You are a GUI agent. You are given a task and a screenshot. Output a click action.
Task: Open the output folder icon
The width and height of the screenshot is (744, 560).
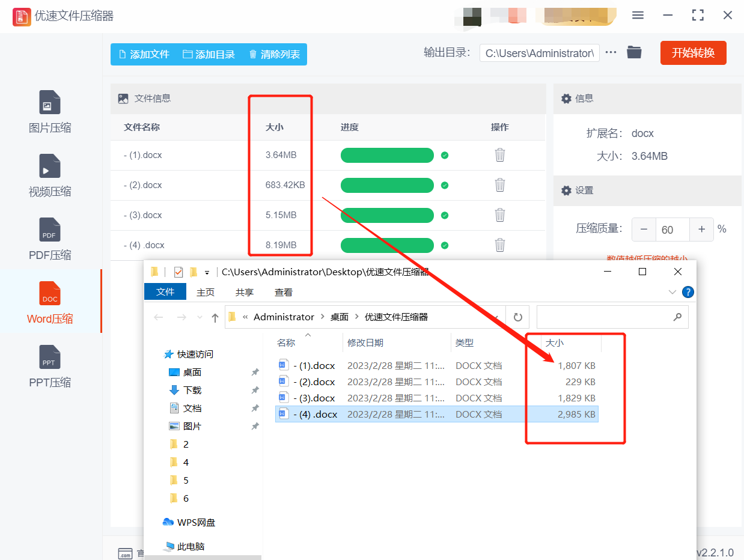point(634,52)
